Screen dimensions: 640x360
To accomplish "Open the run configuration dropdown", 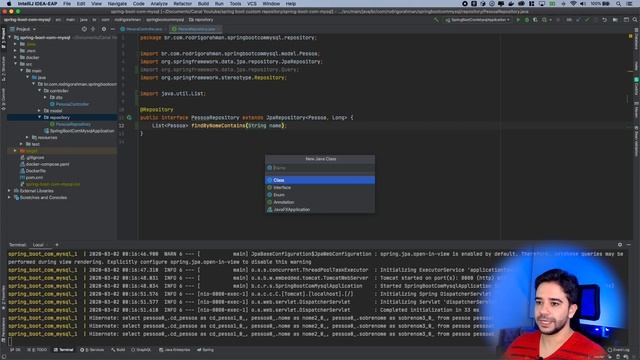I will pyautogui.click(x=477, y=20).
